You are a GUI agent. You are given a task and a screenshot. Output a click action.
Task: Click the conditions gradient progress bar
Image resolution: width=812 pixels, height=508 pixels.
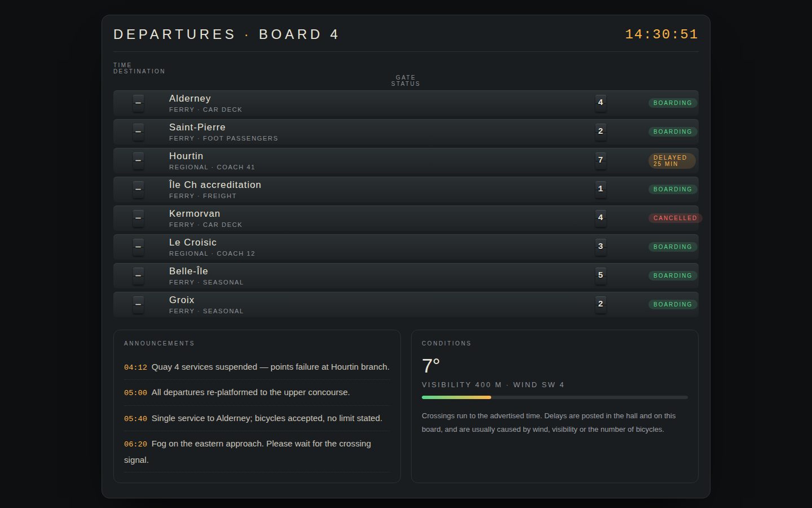[555, 397]
